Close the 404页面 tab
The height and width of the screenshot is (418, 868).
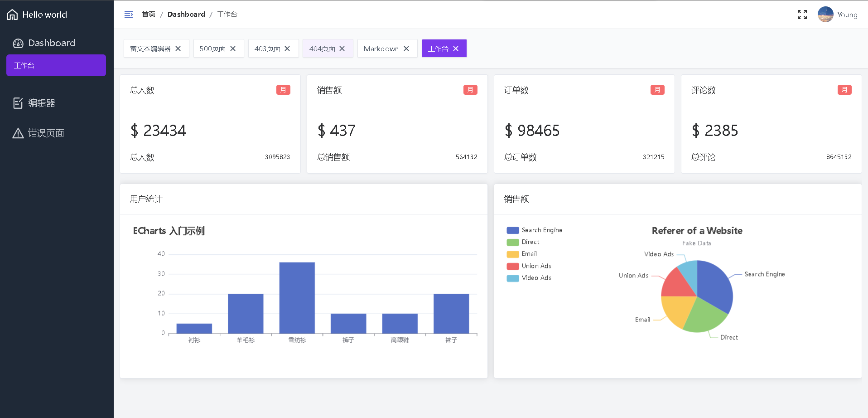pos(342,49)
